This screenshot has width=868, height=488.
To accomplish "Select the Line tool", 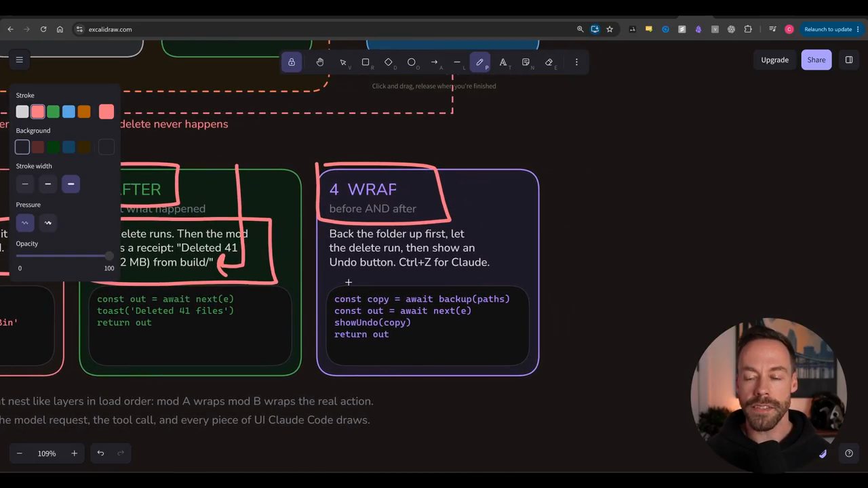I will (x=457, y=62).
